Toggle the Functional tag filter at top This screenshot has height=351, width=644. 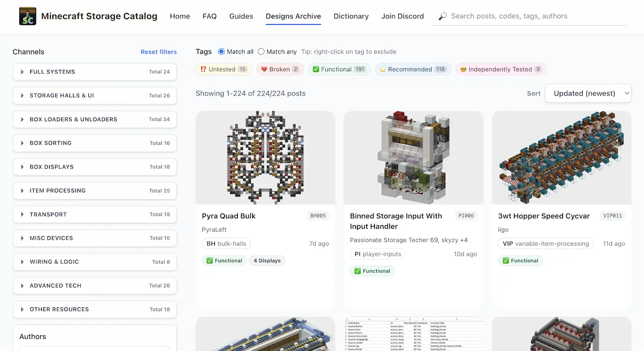click(339, 69)
